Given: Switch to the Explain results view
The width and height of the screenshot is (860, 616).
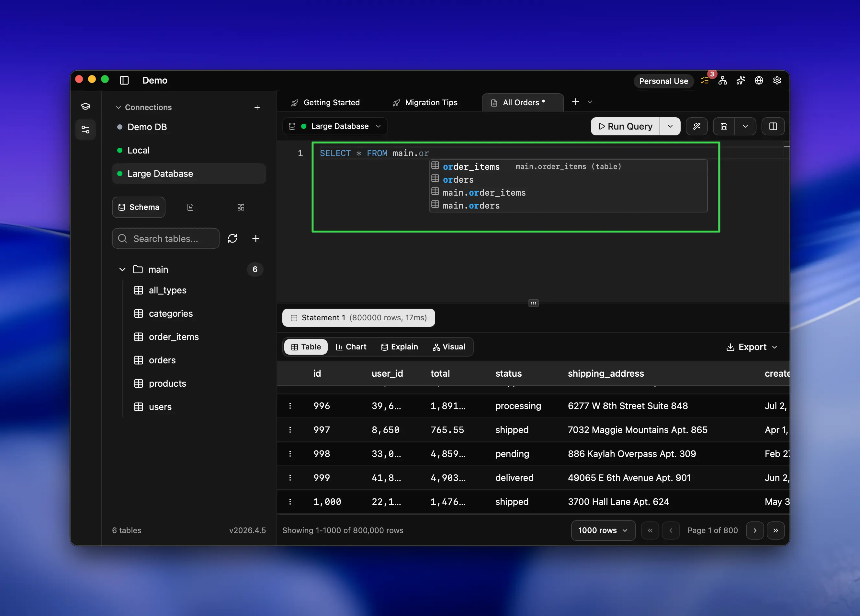Looking at the screenshot, I should pyautogui.click(x=399, y=346).
